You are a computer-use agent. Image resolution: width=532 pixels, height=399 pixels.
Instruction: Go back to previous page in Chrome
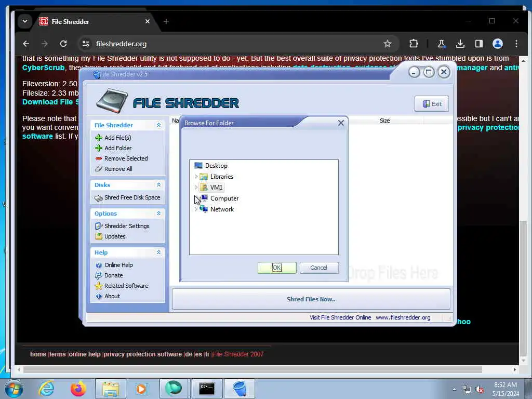pyautogui.click(x=26, y=44)
